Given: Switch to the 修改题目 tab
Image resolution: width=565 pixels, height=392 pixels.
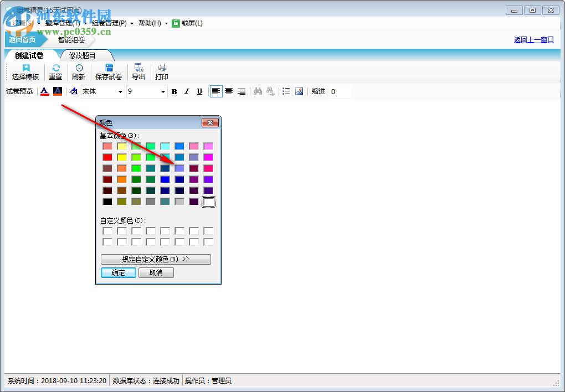Looking at the screenshot, I should pyautogui.click(x=83, y=55).
